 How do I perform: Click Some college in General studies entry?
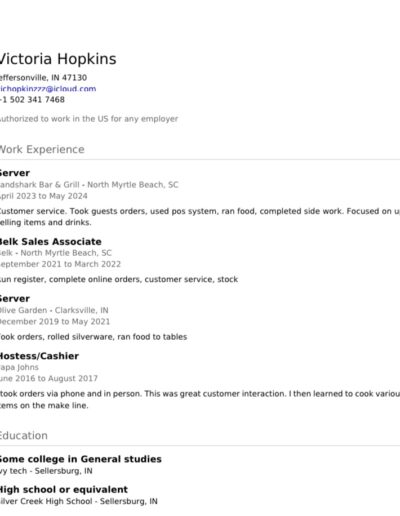pyautogui.click(x=81, y=459)
